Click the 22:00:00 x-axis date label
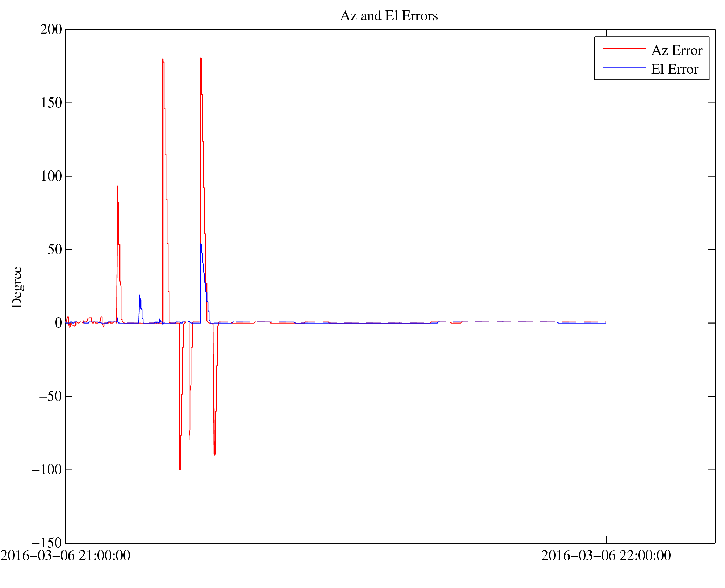 tap(606, 556)
